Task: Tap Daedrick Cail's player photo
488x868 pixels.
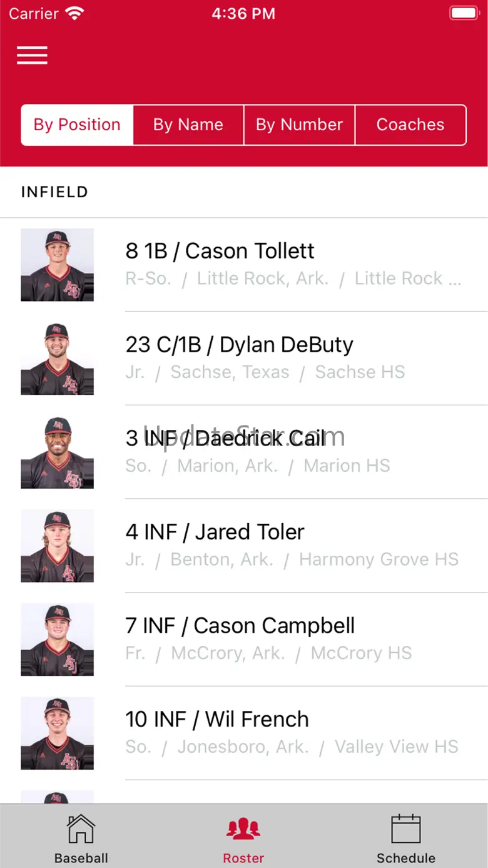Action: [58, 452]
